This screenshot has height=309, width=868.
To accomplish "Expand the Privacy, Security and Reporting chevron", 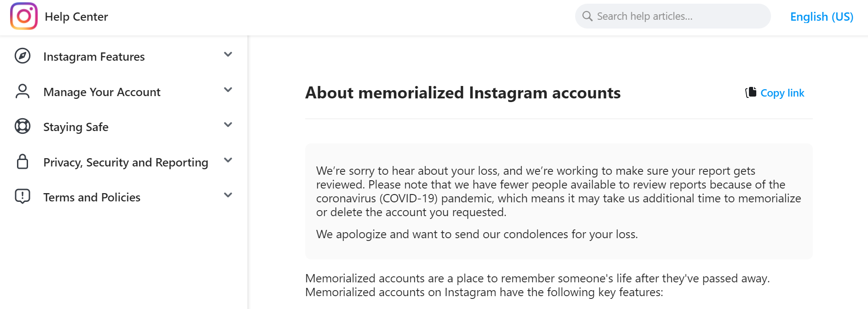I will pos(228,160).
